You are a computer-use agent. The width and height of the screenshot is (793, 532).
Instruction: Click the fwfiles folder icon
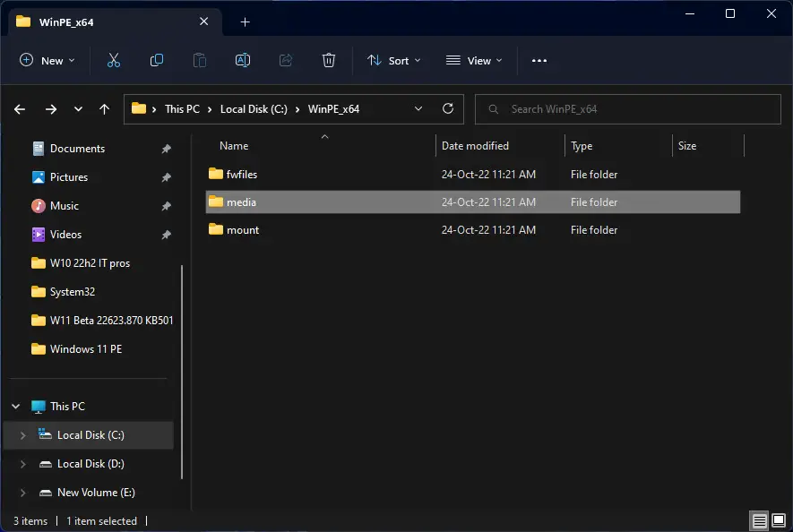click(x=216, y=174)
